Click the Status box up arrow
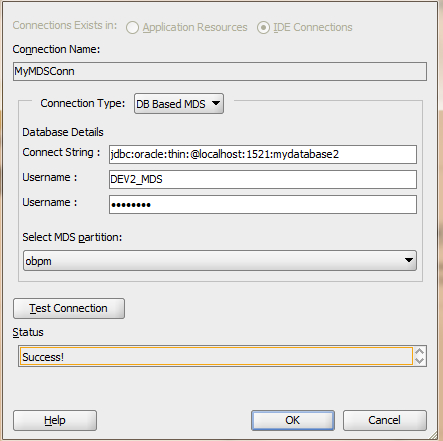Image resolution: width=443 pixels, height=441 pixels. coord(420,351)
